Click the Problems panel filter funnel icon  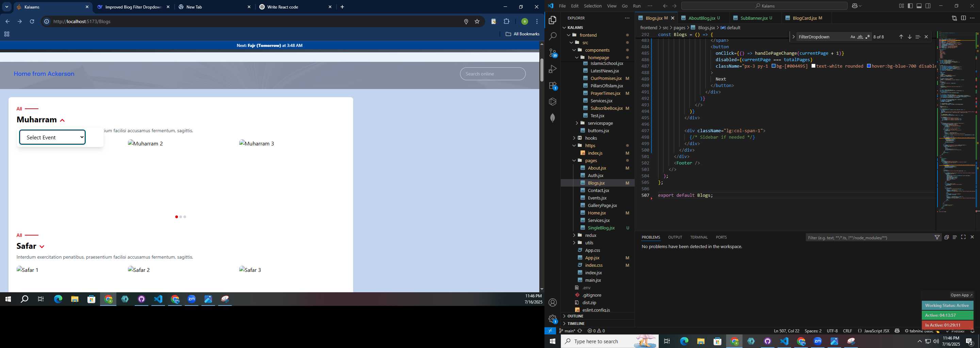(x=937, y=238)
